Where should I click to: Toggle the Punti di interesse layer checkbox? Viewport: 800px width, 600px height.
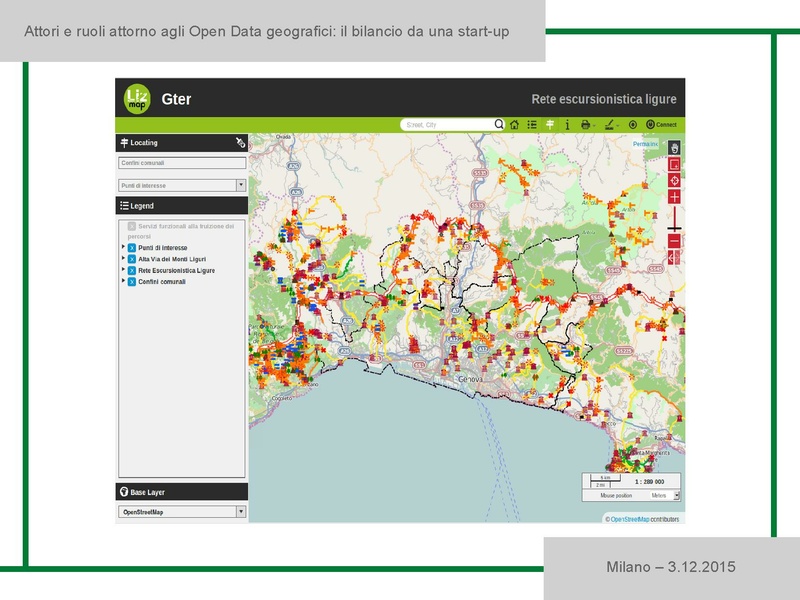tap(131, 247)
